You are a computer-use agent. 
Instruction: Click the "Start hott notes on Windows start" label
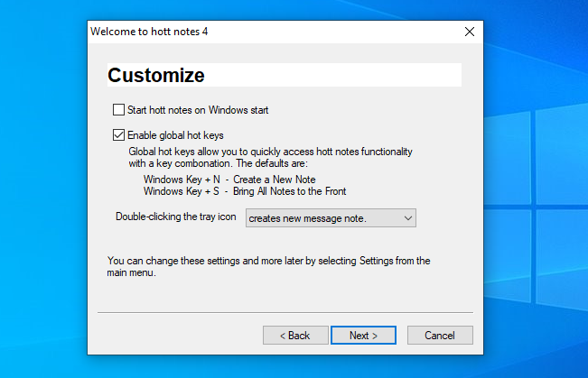197,110
